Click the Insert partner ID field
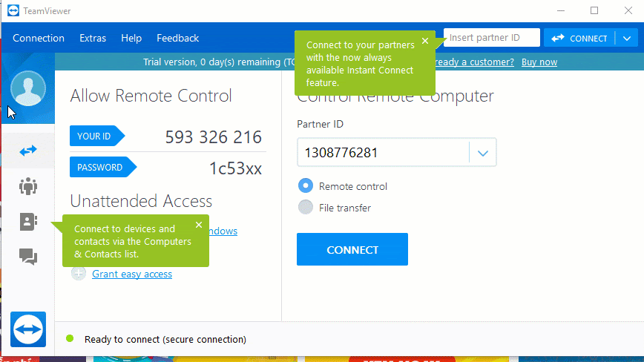 (492, 38)
